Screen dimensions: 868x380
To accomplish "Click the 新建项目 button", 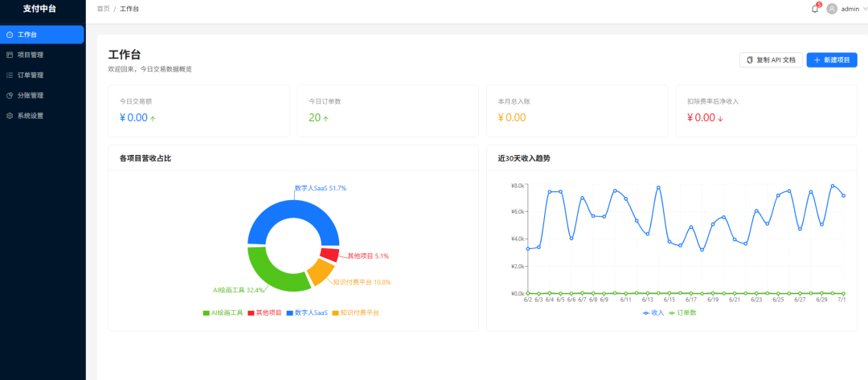I will [x=832, y=59].
